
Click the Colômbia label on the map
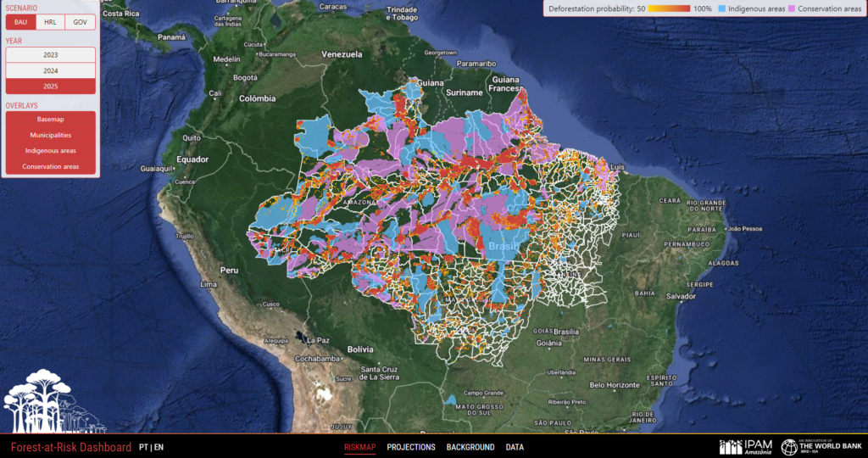[x=258, y=98]
